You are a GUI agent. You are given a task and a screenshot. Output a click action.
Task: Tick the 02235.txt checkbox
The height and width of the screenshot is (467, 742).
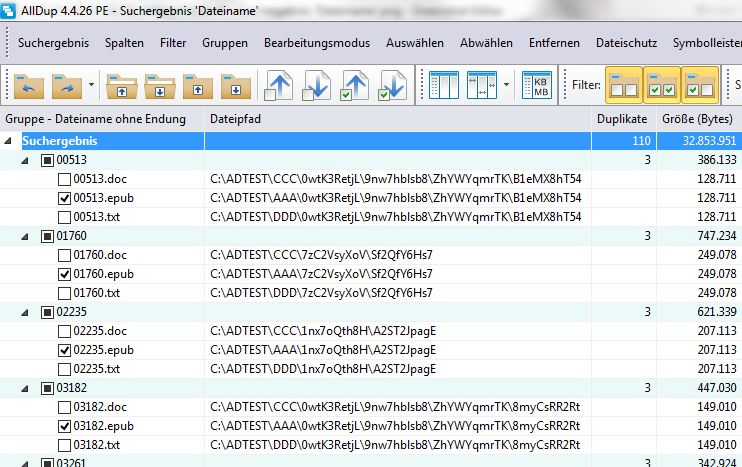coord(64,369)
